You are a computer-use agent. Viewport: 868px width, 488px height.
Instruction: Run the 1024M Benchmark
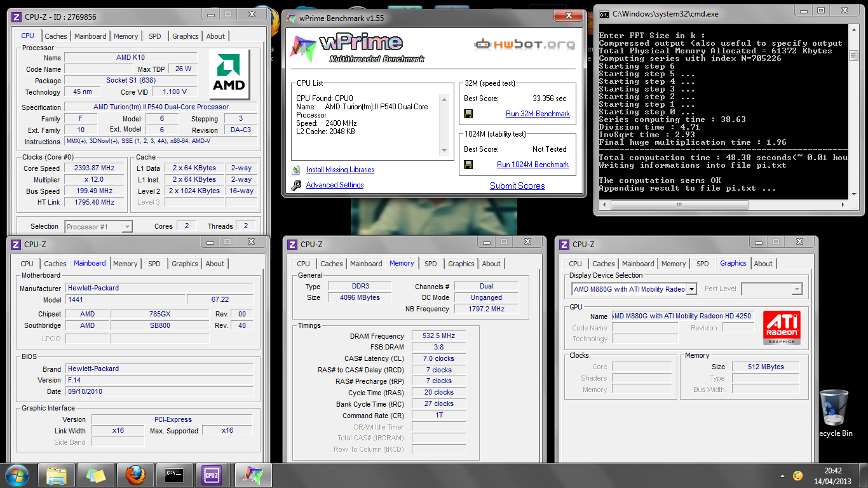click(x=532, y=165)
